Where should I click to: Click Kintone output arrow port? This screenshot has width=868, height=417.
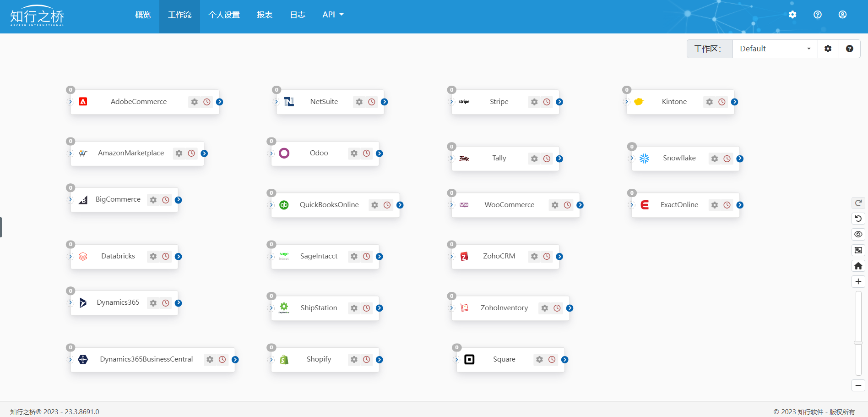click(x=735, y=102)
